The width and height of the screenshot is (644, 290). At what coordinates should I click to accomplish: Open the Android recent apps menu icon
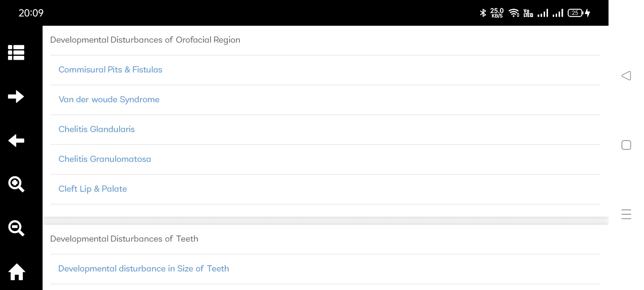tap(626, 214)
